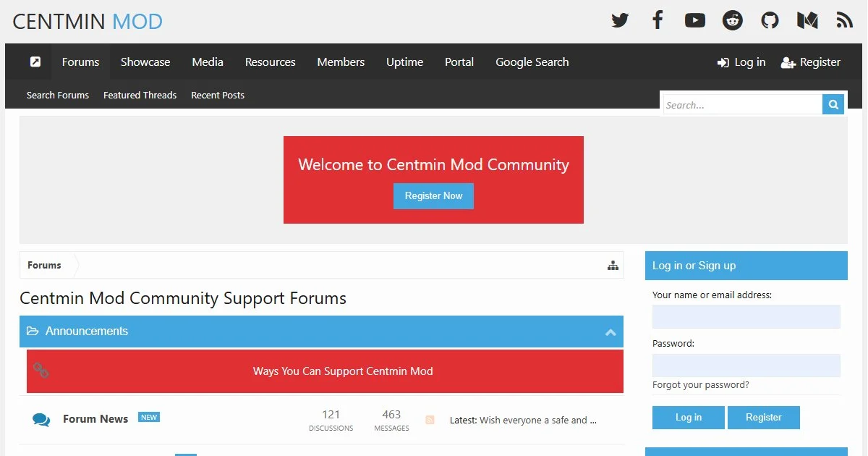
Task: Click the NEW badge beside Forum News
Action: pyautogui.click(x=149, y=417)
